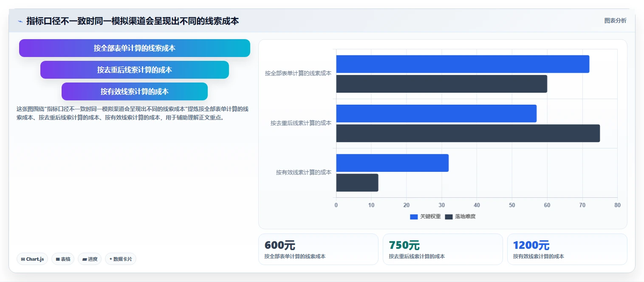This screenshot has height=282, width=644.
Task: Click the 进度 tag chip
Action: click(90, 259)
